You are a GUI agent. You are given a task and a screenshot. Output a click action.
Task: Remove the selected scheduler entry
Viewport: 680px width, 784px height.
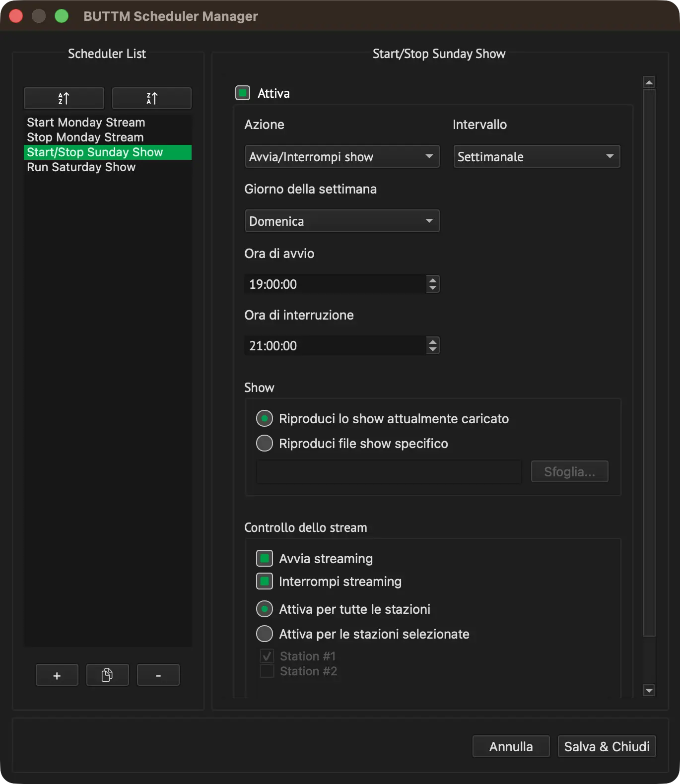pos(158,675)
